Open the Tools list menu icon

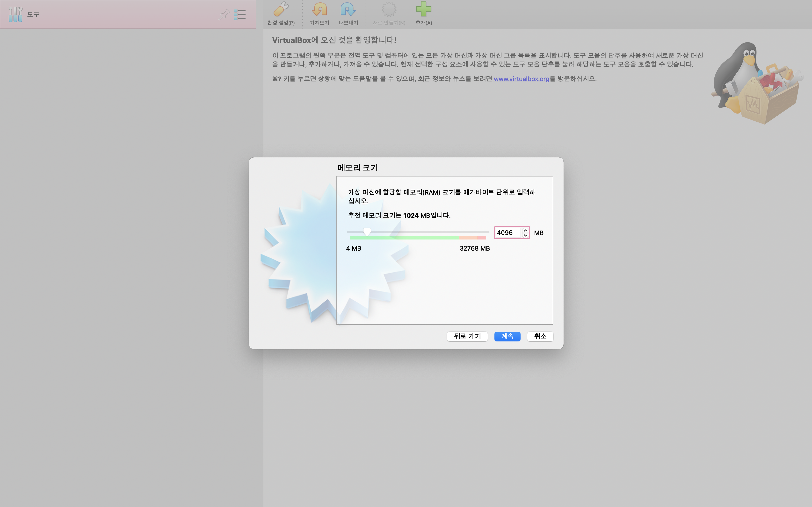click(239, 14)
